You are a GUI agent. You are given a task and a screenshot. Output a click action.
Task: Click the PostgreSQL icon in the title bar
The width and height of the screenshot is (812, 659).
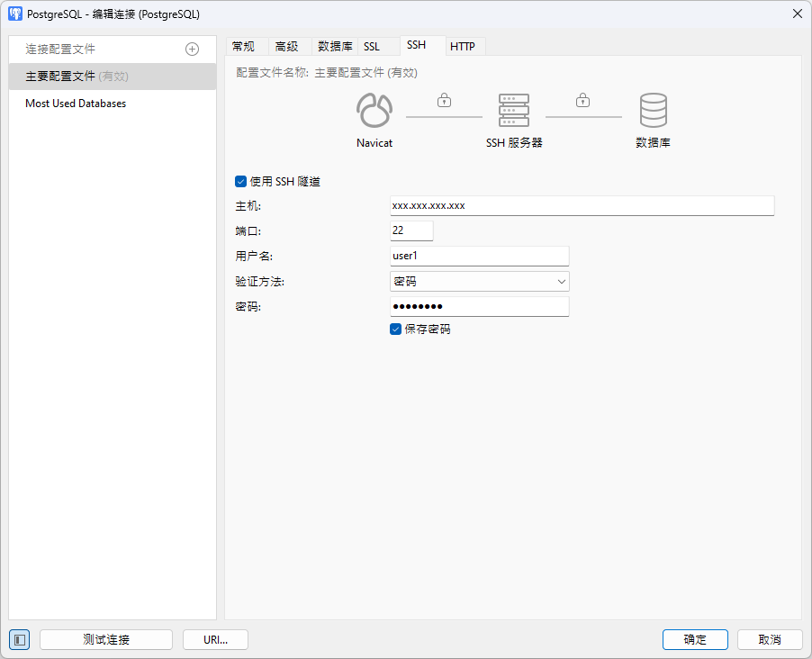coord(15,14)
